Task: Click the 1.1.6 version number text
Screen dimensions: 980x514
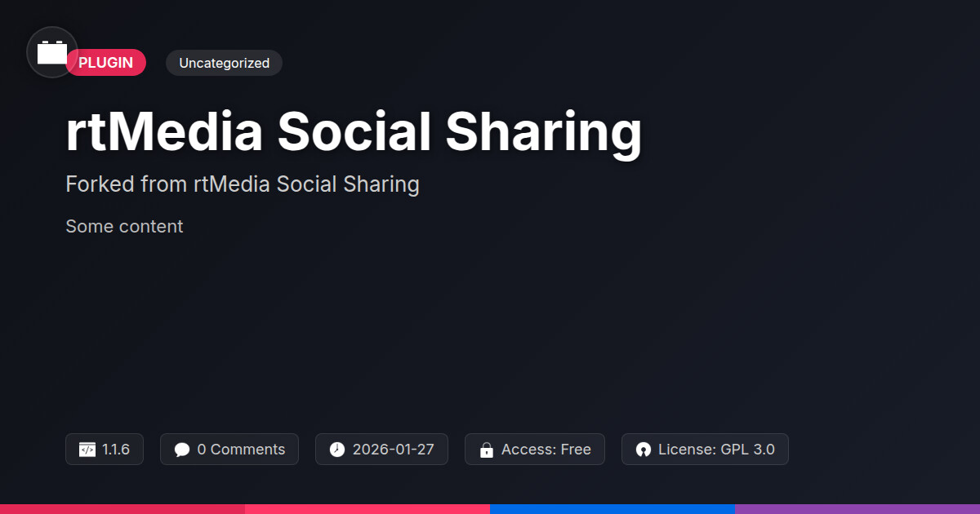Action: pos(116,450)
